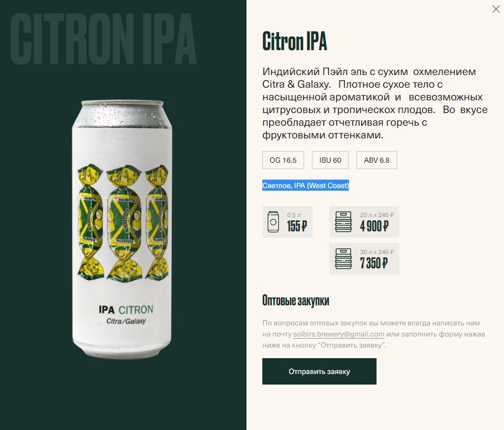Select the 155 ₽ can price
This screenshot has height=430, width=504.
click(297, 226)
